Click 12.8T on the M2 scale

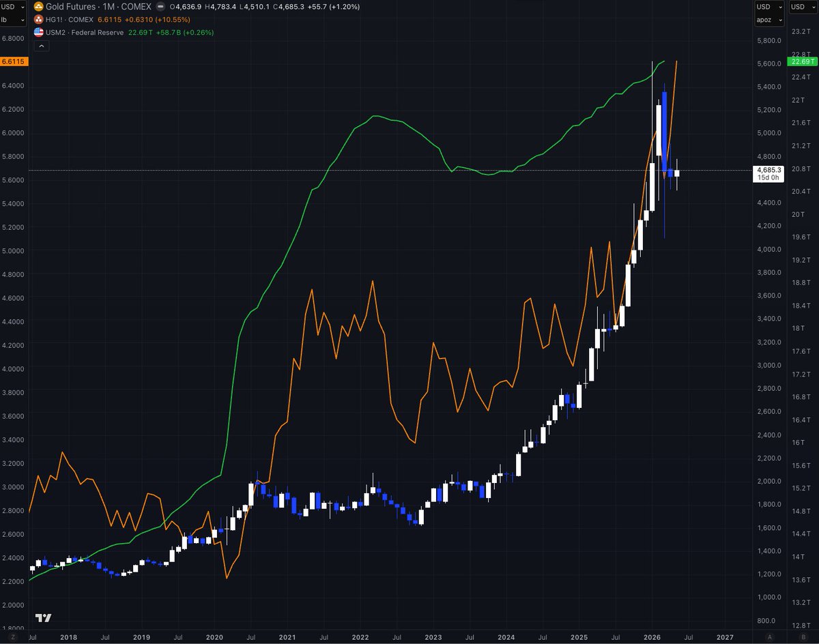[x=800, y=625]
